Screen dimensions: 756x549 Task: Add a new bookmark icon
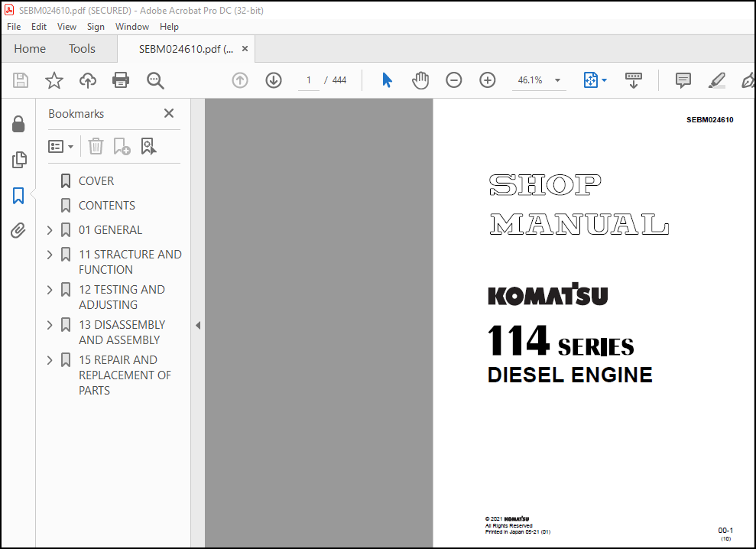[x=122, y=146]
